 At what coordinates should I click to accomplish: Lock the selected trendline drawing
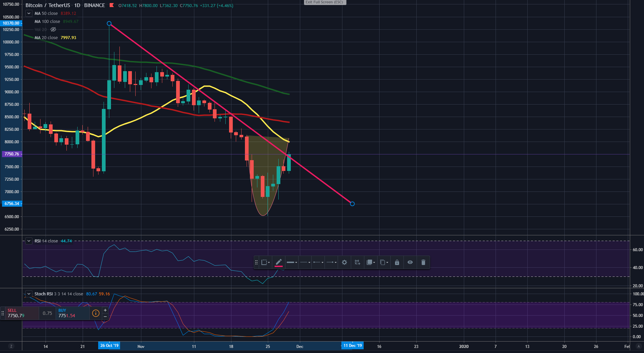point(397,262)
